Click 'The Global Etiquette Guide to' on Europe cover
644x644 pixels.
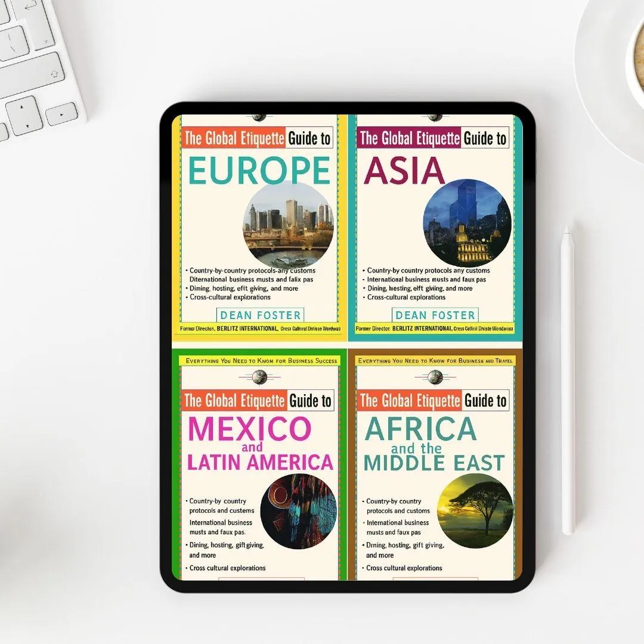coord(257,138)
